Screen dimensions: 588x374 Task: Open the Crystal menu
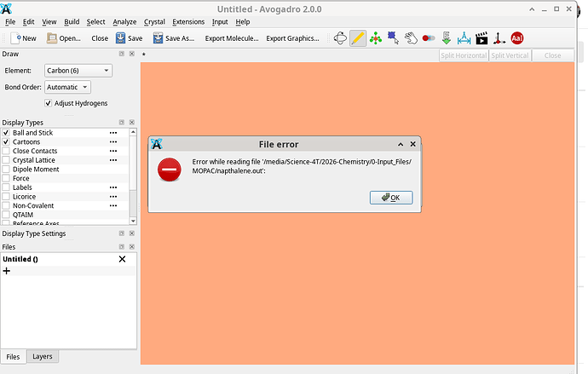pyautogui.click(x=154, y=22)
